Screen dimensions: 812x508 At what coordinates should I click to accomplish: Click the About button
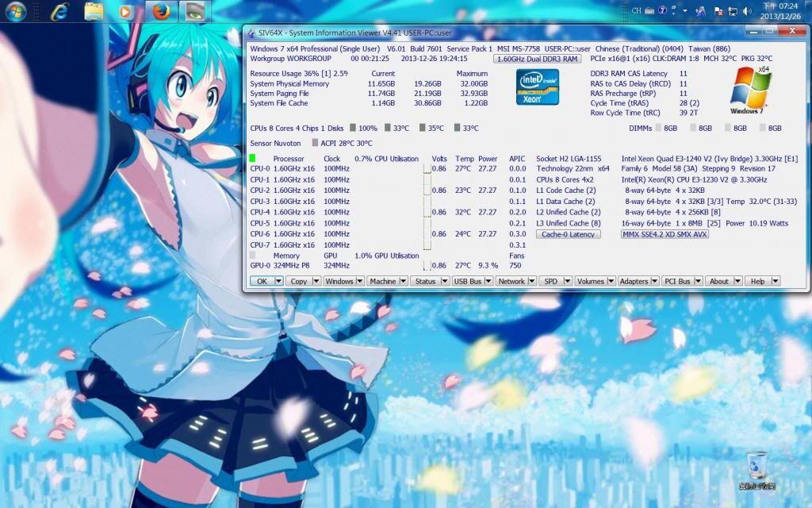[718, 281]
